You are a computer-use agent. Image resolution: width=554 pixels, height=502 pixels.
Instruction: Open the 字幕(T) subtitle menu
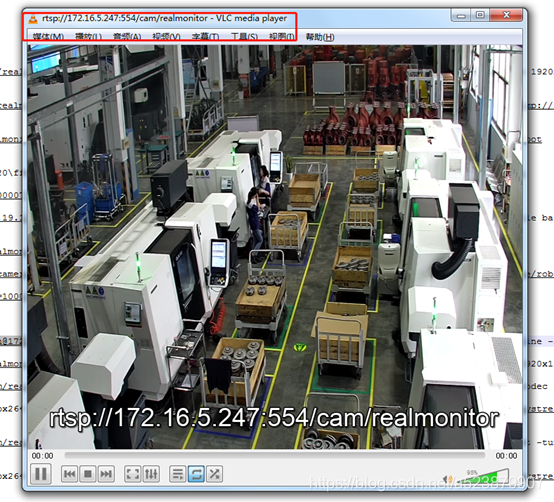[x=205, y=37]
